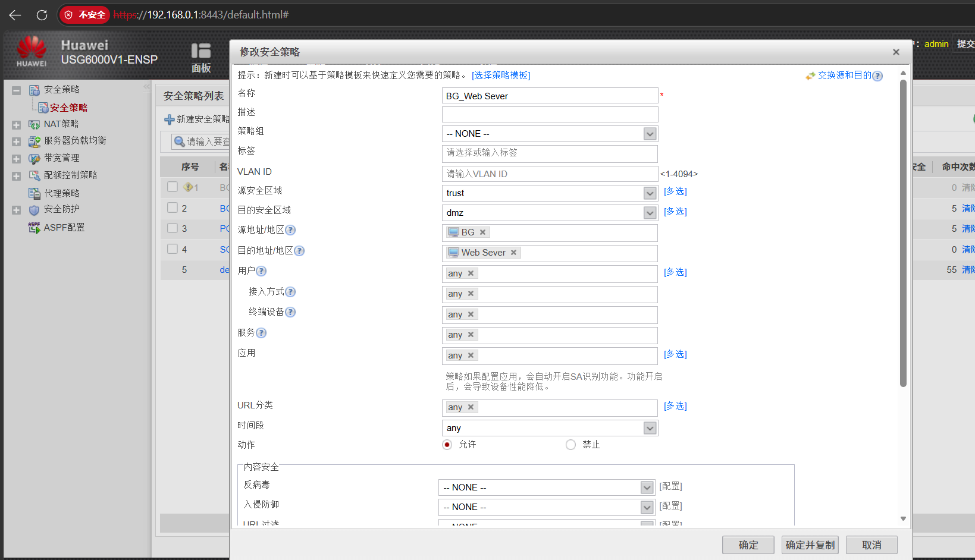Click 配置 link beside 反病毒
Image resolution: width=975 pixels, height=560 pixels.
[x=670, y=486]
